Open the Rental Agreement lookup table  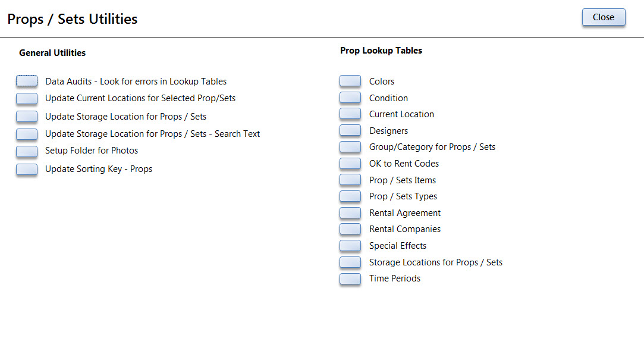pos(350,213)
